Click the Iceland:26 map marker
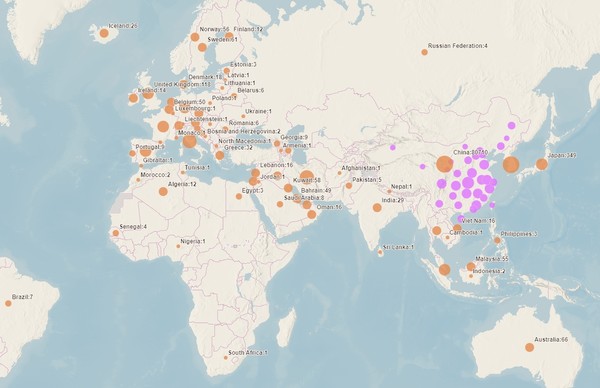The image size is (600, 388). click(104, 33)
